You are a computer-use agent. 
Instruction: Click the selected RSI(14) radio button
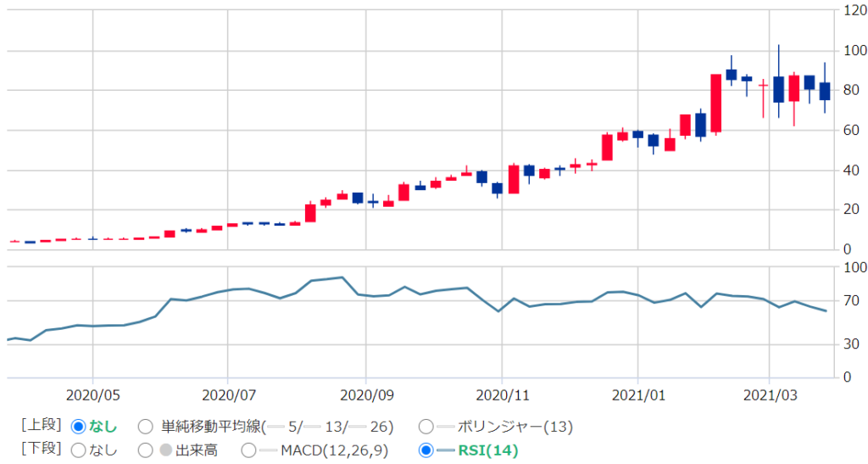426,450
